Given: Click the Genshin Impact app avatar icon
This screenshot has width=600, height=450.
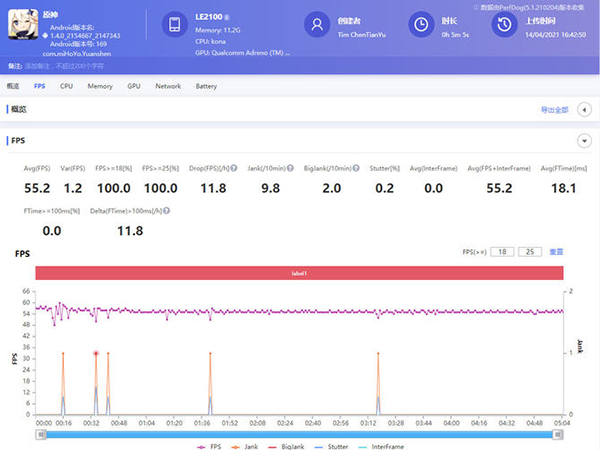Looking at the screenshot, I should coord(22,24).
